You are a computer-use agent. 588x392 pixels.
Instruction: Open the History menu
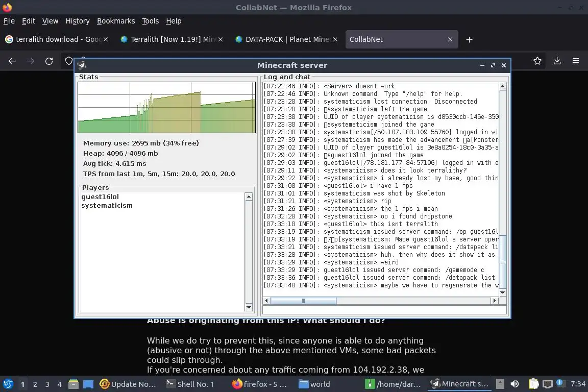pyautogui.click(x=78, y=21)
